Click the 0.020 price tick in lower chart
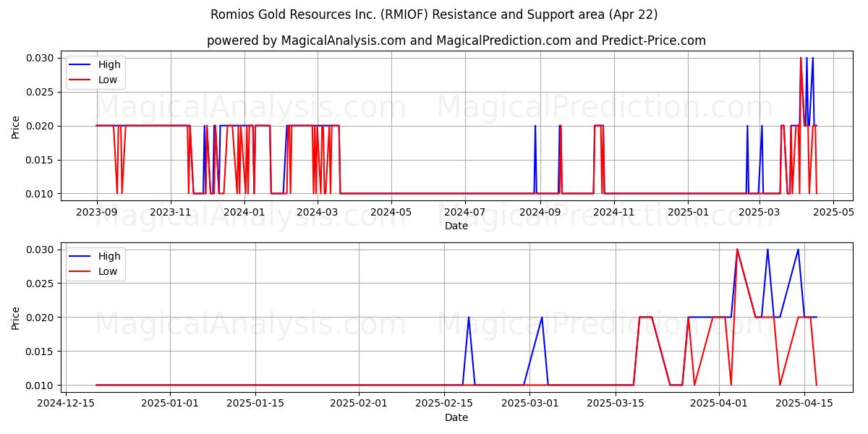The width and height of the screenshot is (868, 434). [41, 318]
